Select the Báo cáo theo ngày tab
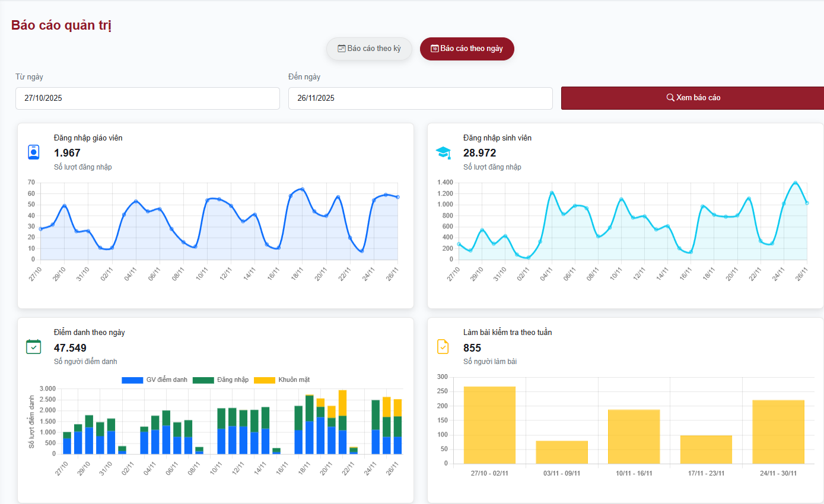 pos(467,49)
